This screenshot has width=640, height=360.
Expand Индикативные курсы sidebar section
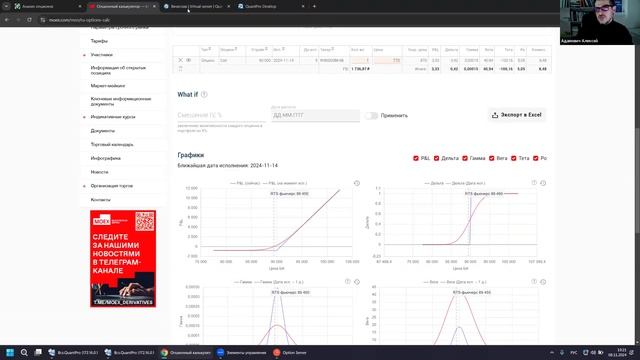[84, 117]
